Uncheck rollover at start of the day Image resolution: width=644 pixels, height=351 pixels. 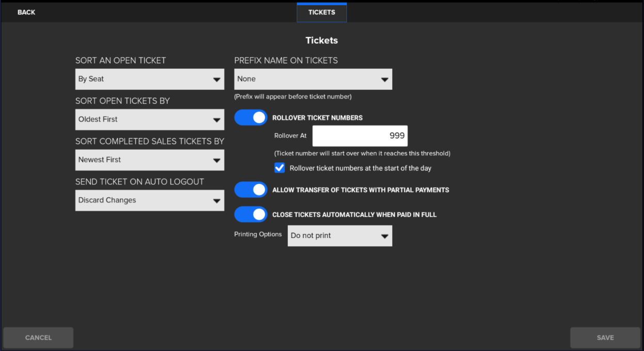280,168
